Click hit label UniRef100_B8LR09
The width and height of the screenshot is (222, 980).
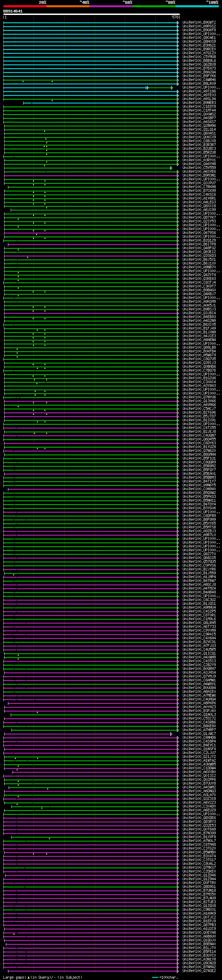coord(199,84)
